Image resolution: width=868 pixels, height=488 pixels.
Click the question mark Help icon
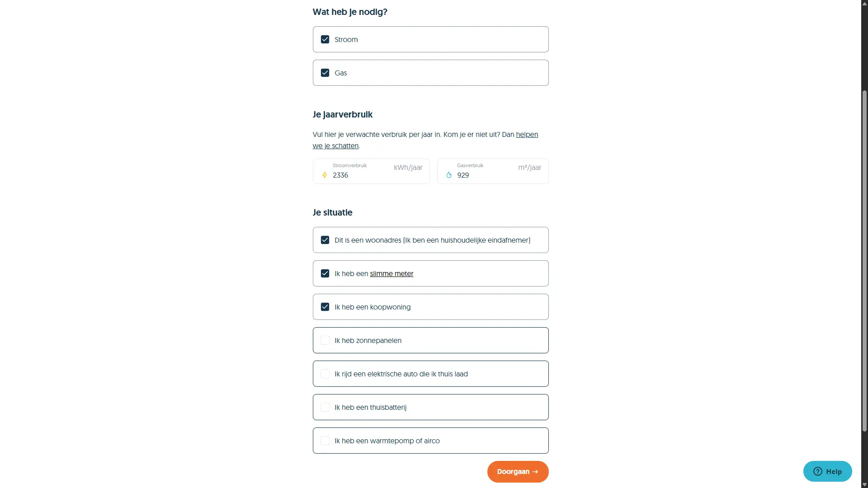point(817,471)
